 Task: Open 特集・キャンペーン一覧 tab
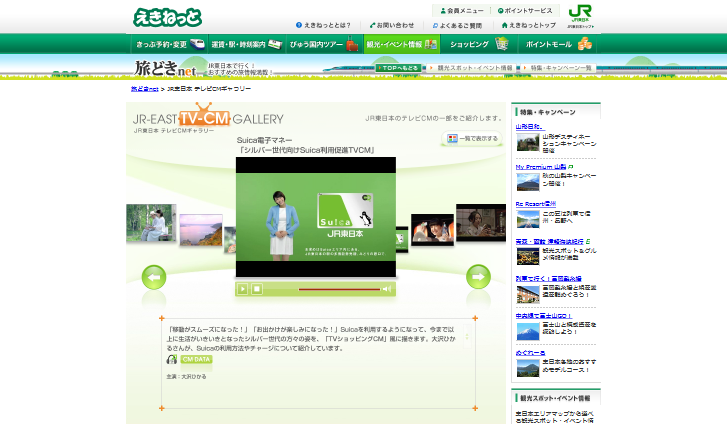pos(558,68)
